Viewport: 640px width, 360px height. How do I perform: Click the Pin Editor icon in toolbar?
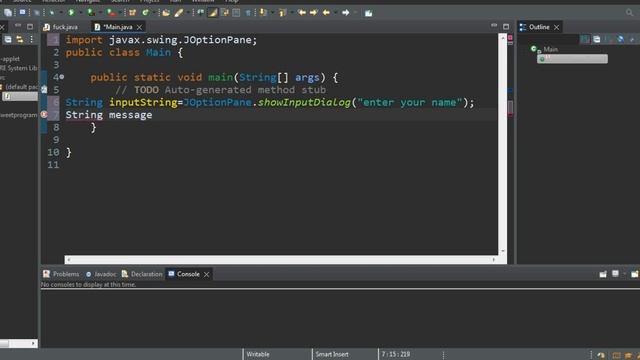click(x=368, y=13)
